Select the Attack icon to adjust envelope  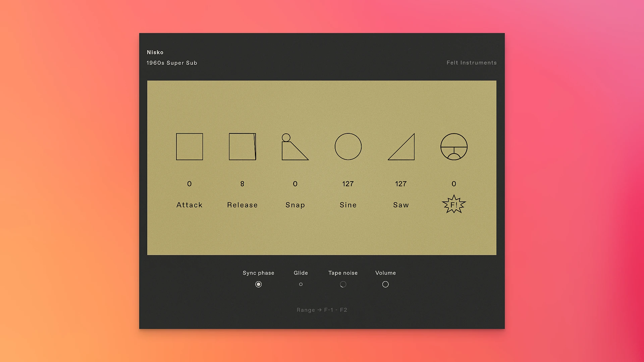(190, 146)
